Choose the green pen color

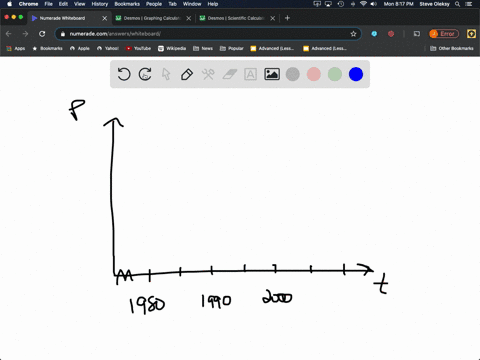point(335,74)
